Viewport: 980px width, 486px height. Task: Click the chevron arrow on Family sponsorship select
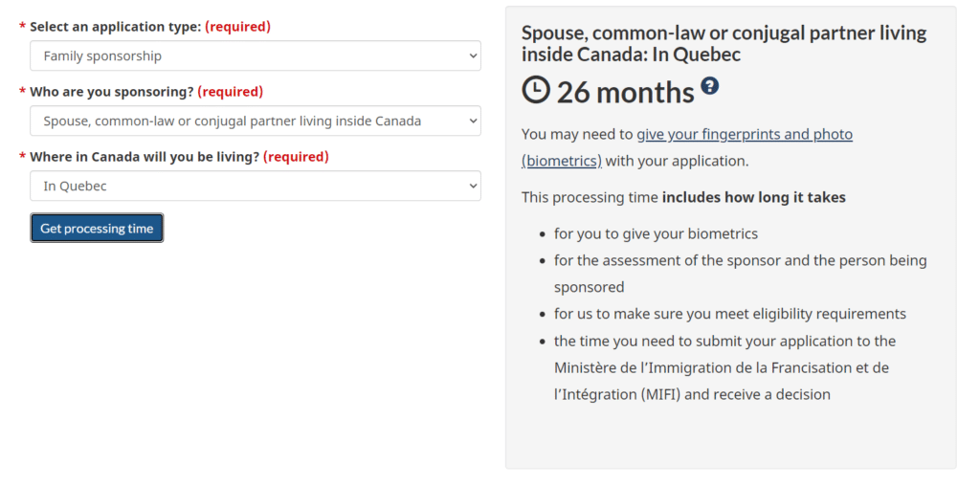coord(472,56)
